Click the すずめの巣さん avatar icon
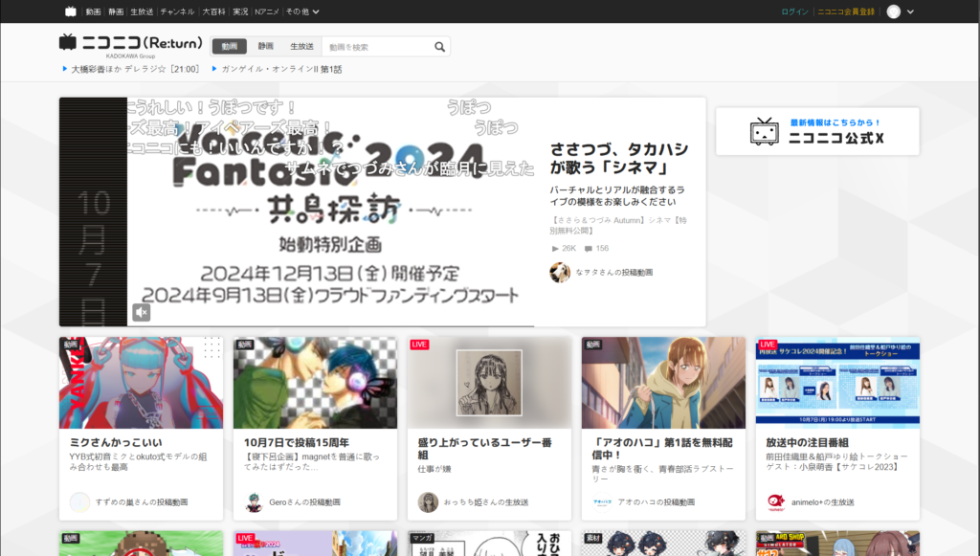This screenshot has height=556, width=980. [x=79, y=502]
